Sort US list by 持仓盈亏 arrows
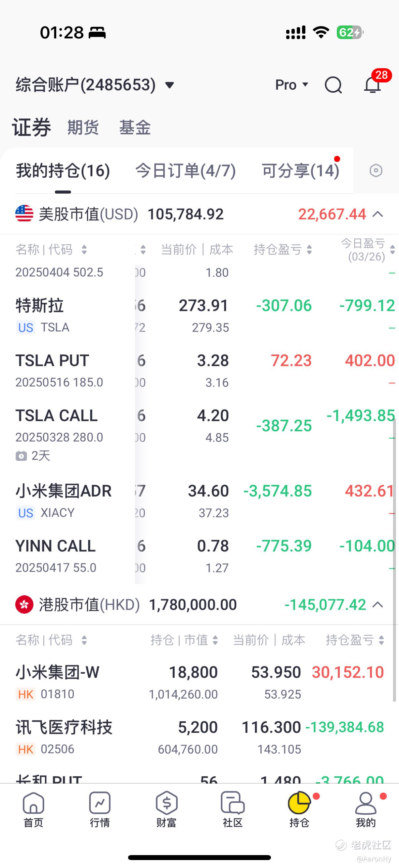Image resolution: width=399 pixels, height=868 pixels. click(x=309, y=250)
